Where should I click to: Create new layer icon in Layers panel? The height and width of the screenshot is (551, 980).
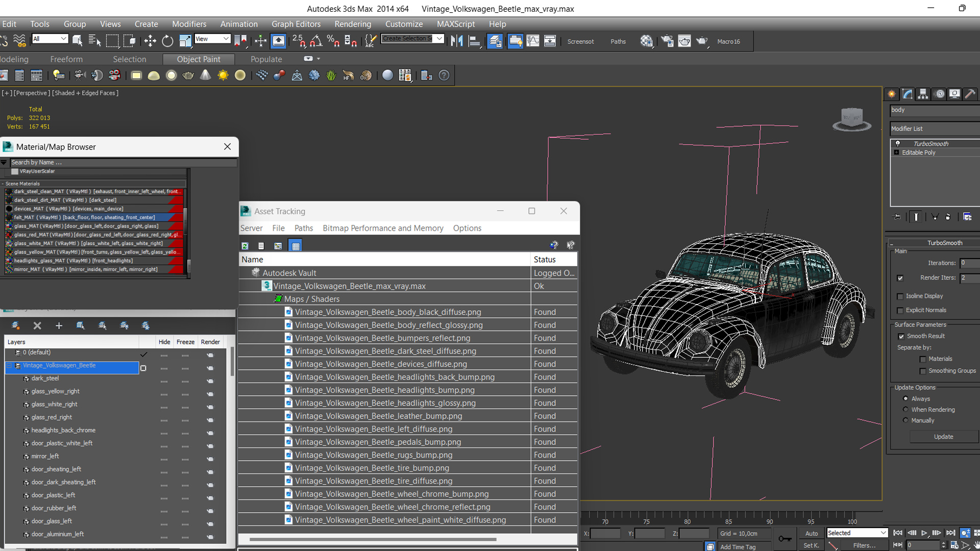(x=16, y=325)
